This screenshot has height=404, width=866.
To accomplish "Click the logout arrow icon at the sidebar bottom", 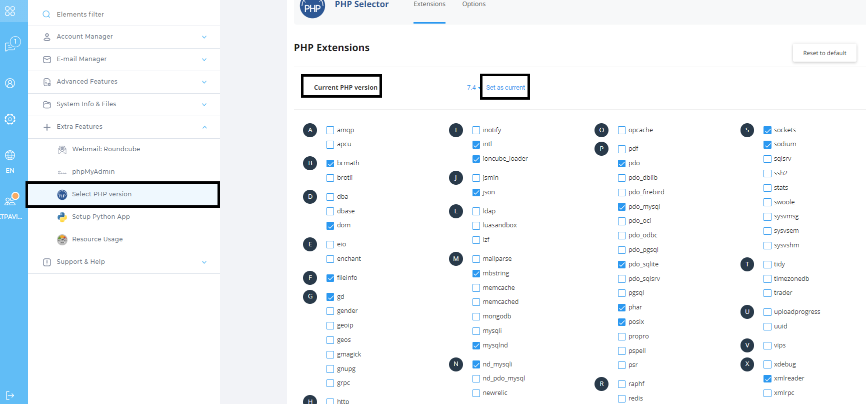I will [x=9, y=395].
